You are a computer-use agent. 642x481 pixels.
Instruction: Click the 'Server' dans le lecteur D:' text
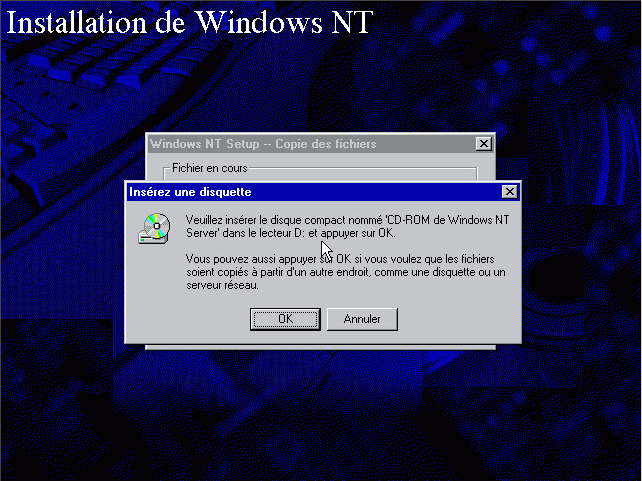(246, 233)
